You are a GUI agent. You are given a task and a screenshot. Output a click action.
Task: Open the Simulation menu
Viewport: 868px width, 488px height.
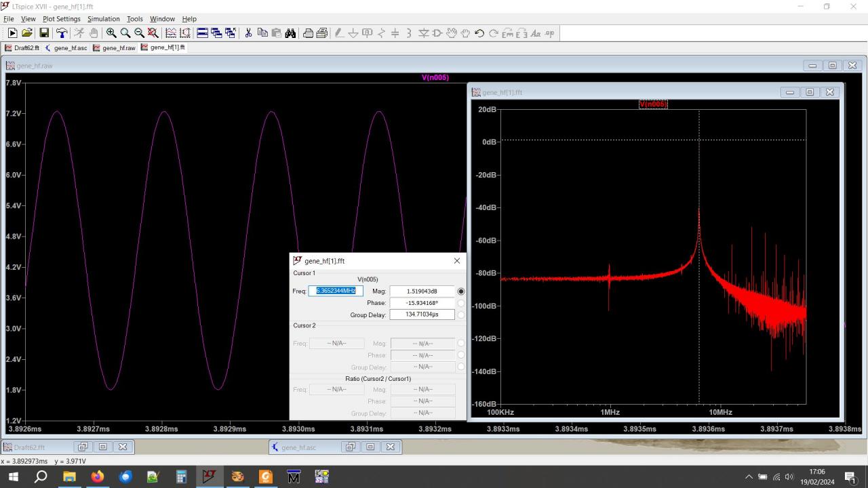103,19
